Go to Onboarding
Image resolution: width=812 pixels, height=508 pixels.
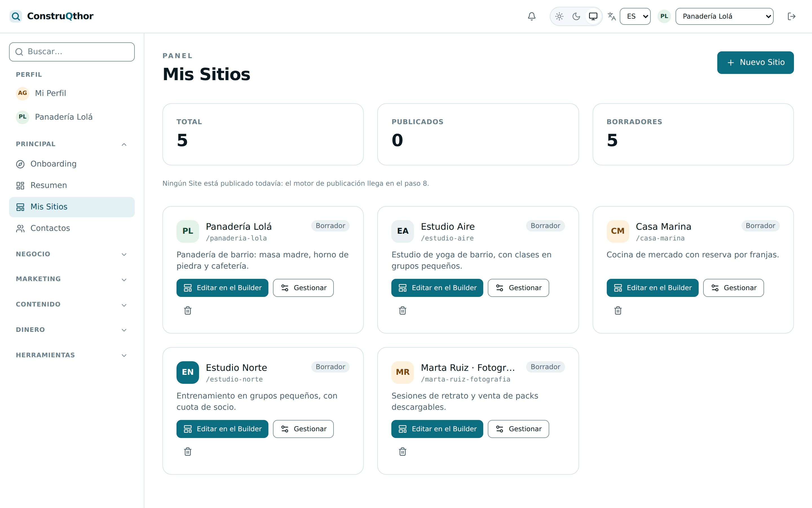[72, 164]
